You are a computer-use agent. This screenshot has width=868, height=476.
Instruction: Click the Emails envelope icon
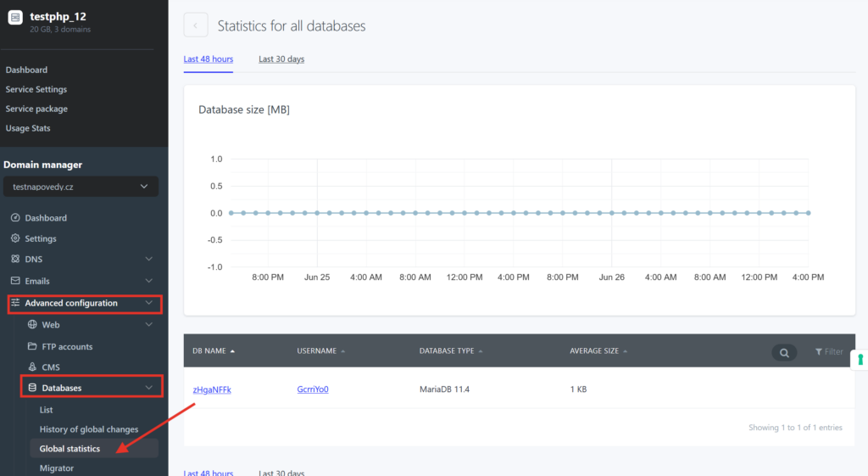coord(15,281)
